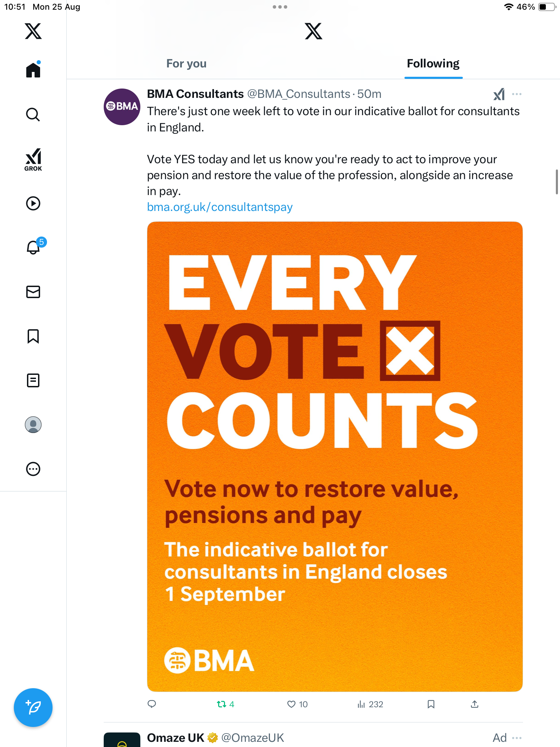
Task: Bookmark the BMA Consultants post
Action: pos(431,704)
